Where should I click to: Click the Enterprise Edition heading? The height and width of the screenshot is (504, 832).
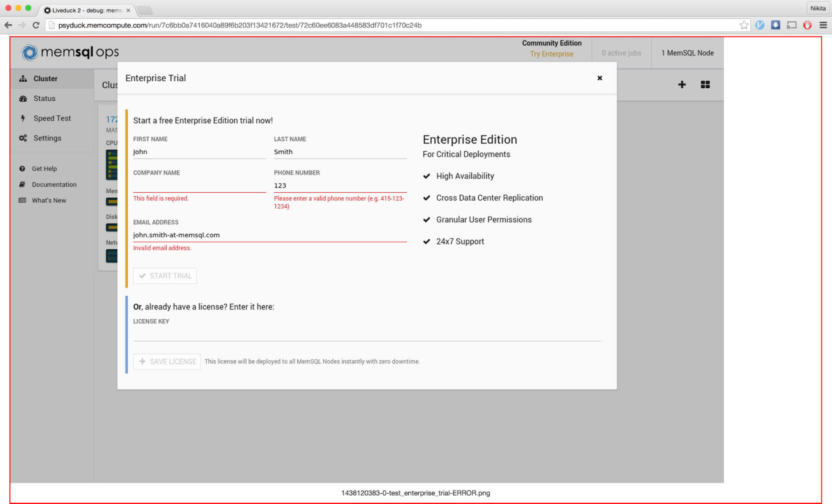tap(469, 140)
